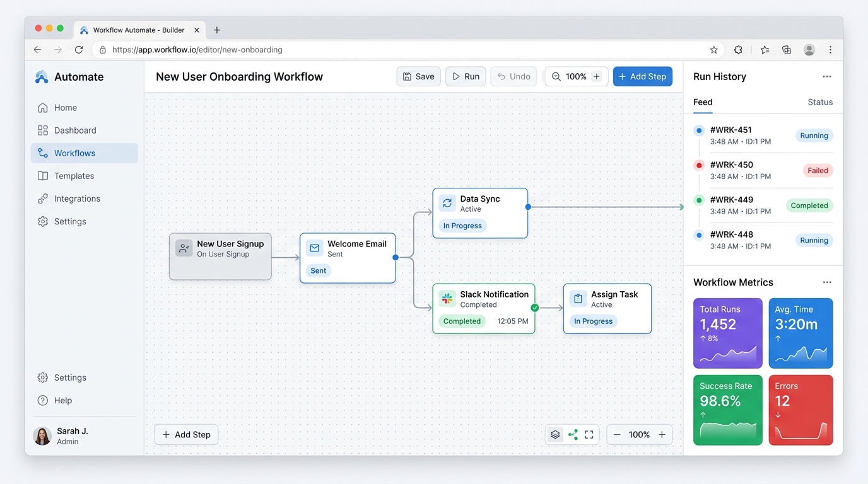The image size is (868, 484).
Task: Switch to the Feed tab
Action: pyautogui.click(x=703, y=102)
